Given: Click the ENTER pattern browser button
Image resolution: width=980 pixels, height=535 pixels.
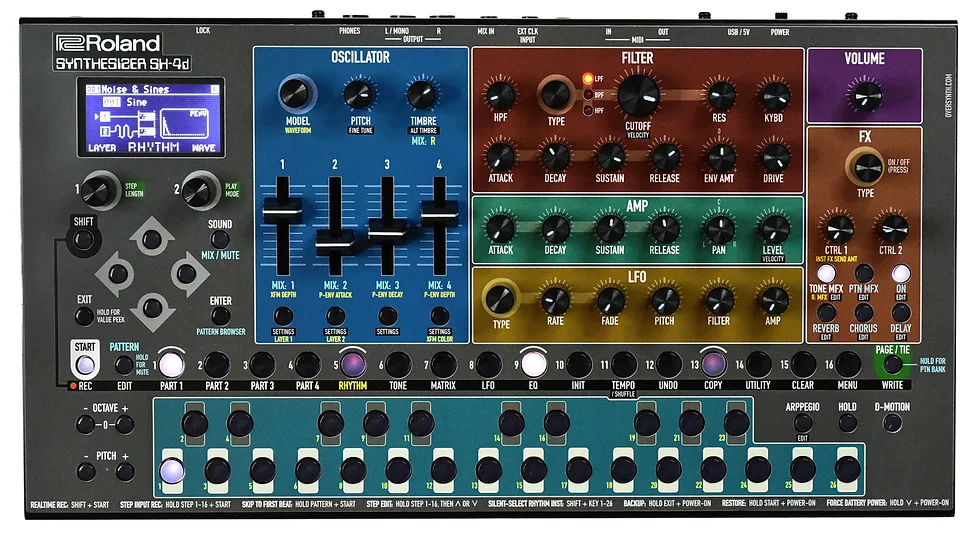Looking at the screenshot, I should point(220,316).
